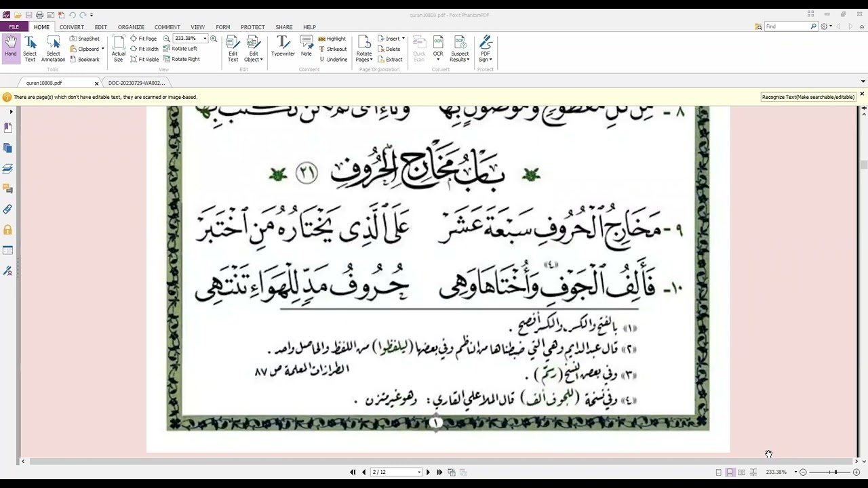The width and height of the screenshot is (868, 488).
Task: Switch to the ORGANIZE ribbon tab
Action: 131,27
